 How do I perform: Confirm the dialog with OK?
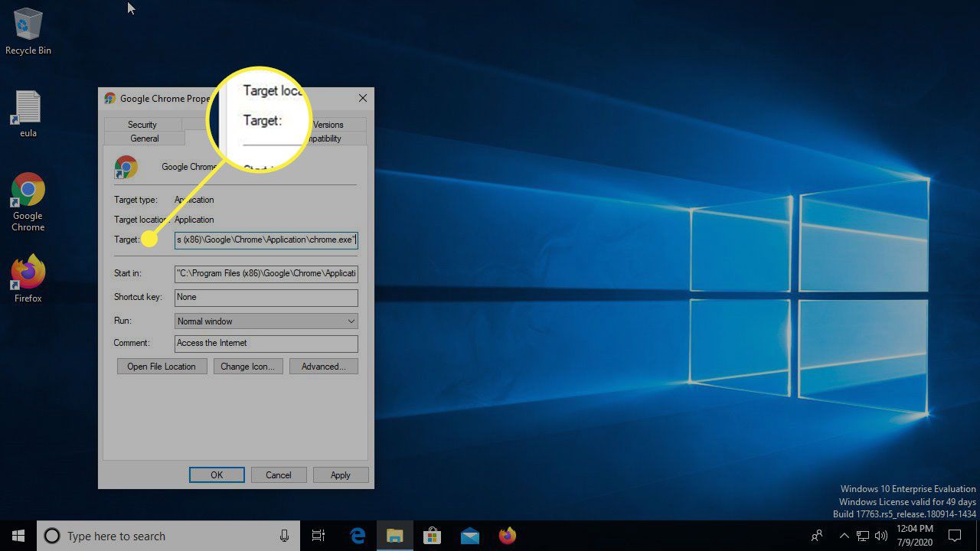217,475
